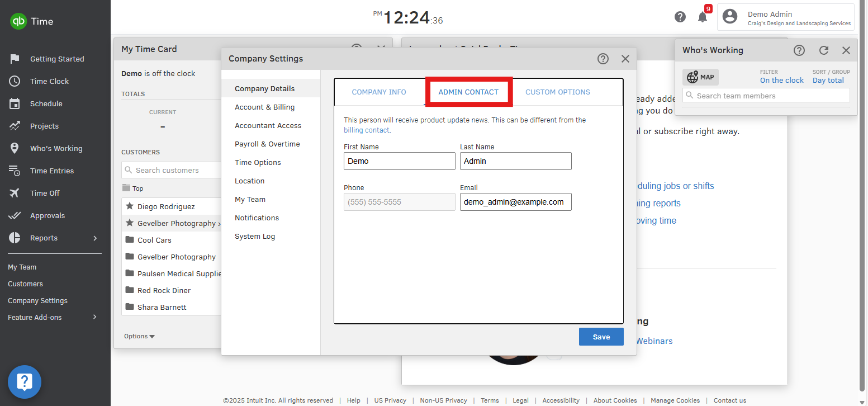Click the Company Settings help icon
The image size is (868, 406).
tap(603, 59)
